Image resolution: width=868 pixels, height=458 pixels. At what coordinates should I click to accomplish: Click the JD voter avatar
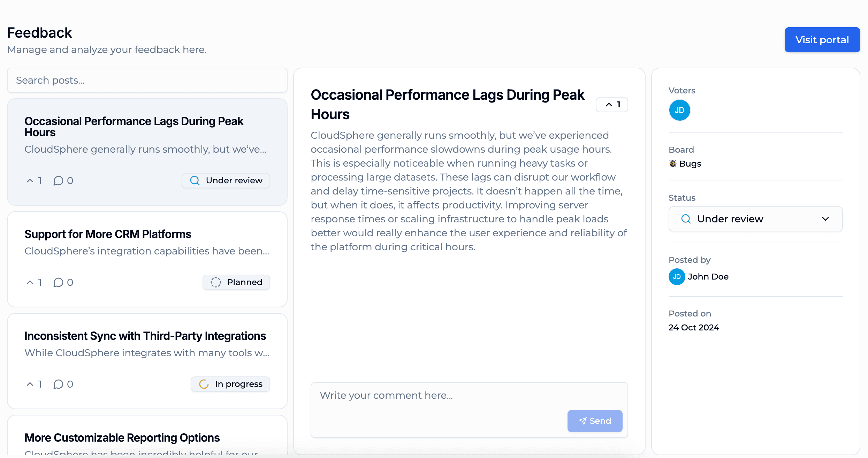[679, 110]
